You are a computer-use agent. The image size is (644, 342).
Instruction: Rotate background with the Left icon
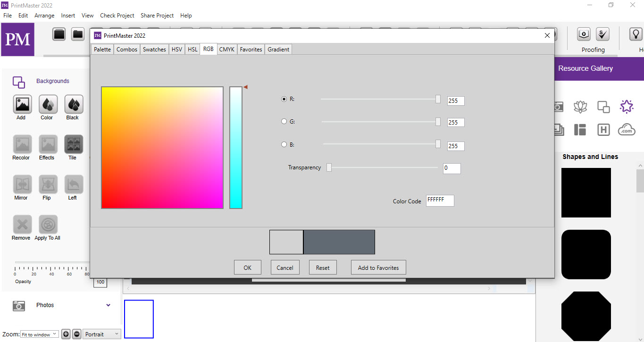[74, 184]
